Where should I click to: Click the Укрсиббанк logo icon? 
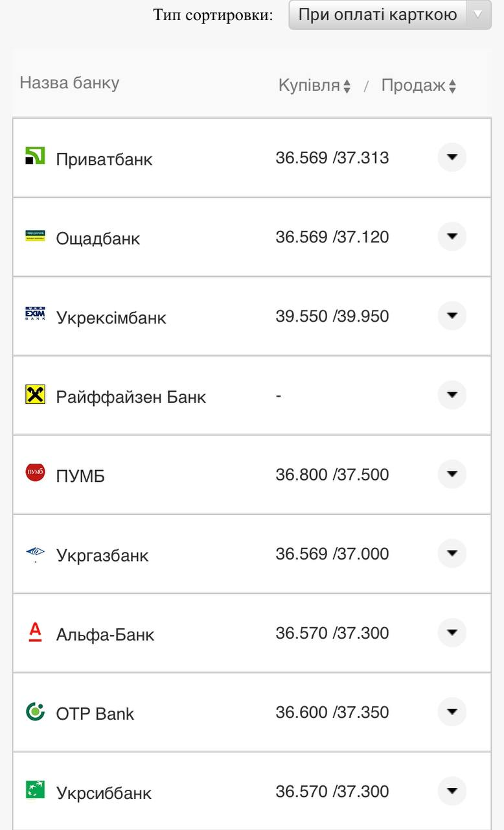[x=35, y=790]
